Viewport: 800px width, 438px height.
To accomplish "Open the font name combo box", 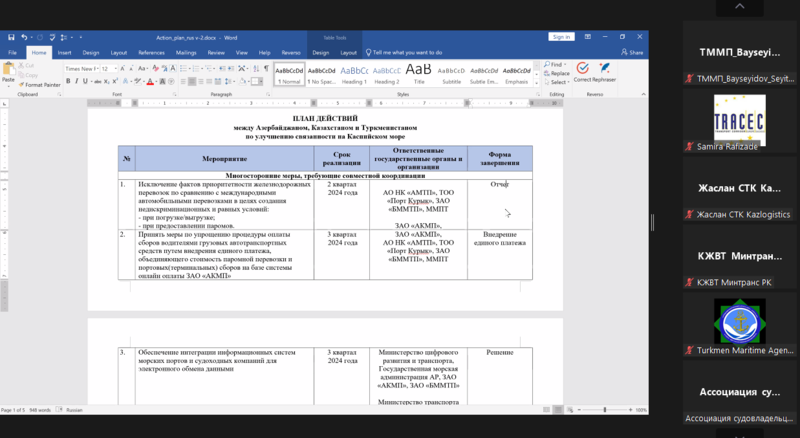I will [x=81, y=68].
